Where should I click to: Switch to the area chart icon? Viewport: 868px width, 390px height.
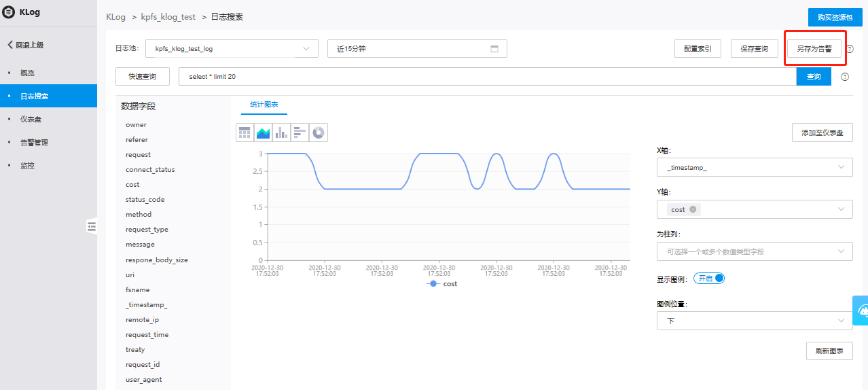click(263, 132)
